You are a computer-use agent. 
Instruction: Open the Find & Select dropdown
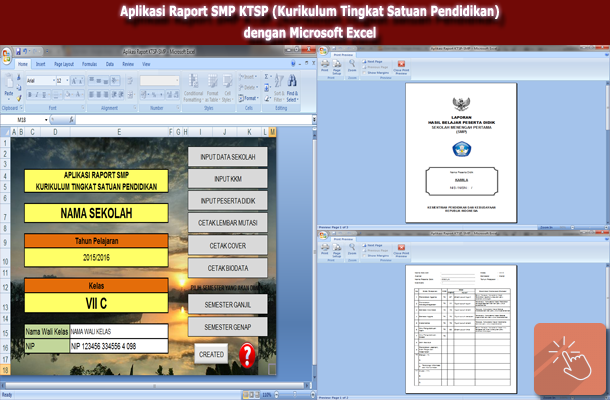pos(292,88)
